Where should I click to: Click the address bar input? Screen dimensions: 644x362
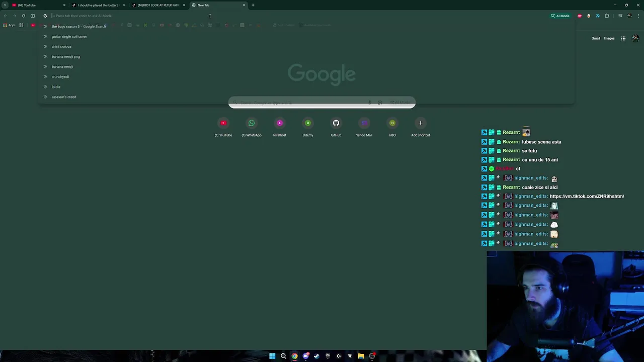(x=297, y=16)
